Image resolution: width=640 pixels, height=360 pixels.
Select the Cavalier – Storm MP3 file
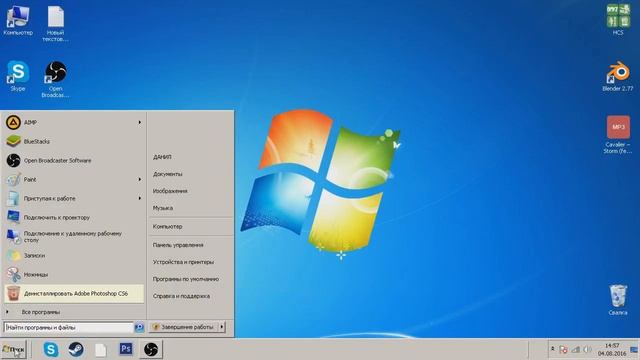pos(618,135)
